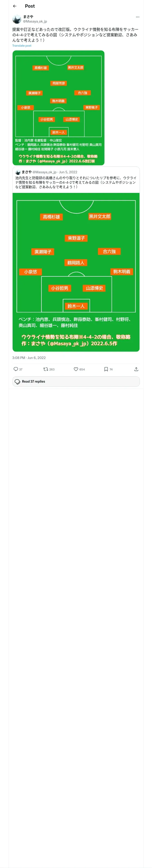Click the Translate post link
Screen dimensions: 152x868
click(x=22, y=46)
